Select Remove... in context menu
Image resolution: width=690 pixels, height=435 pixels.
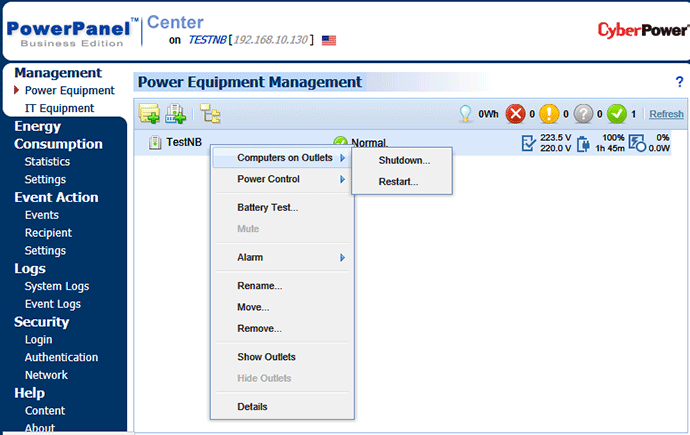pyautogui.click(x=259, y=329)
